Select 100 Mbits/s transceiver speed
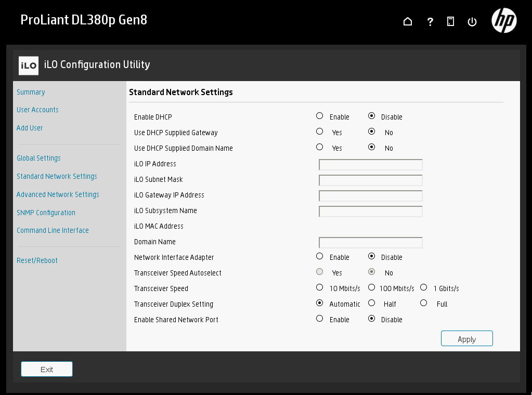This screenshot has width=532, height=395. 371,287
